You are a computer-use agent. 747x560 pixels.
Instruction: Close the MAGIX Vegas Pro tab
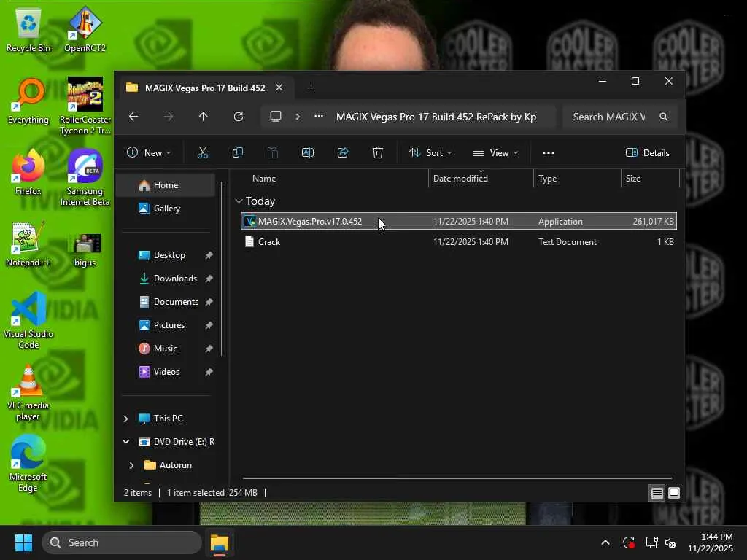tap(279, 87)
